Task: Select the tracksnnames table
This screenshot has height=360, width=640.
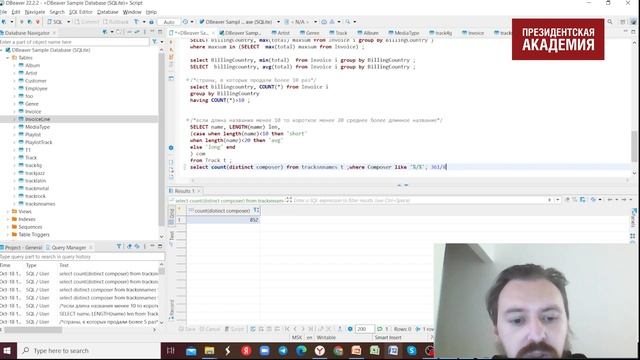Action: click(40, 204)
